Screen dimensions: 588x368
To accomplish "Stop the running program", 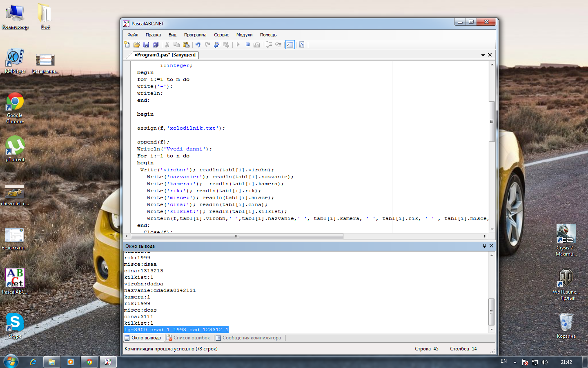I will [x=247, y=45].
